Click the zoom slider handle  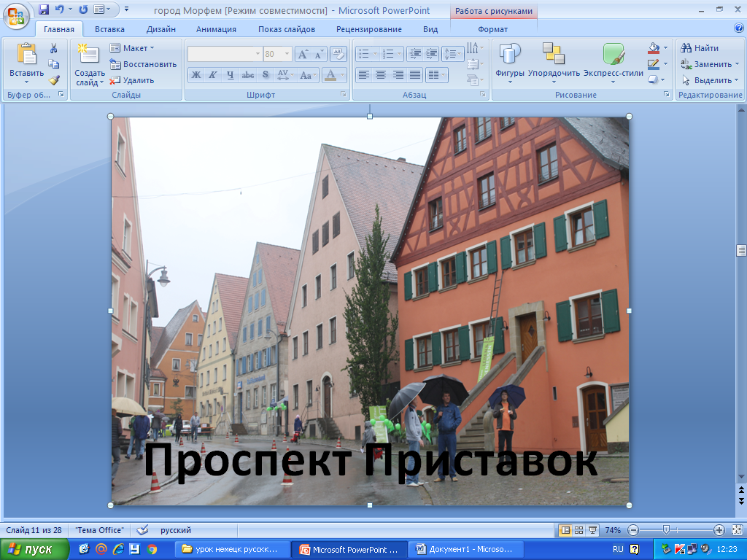point(666,530)
